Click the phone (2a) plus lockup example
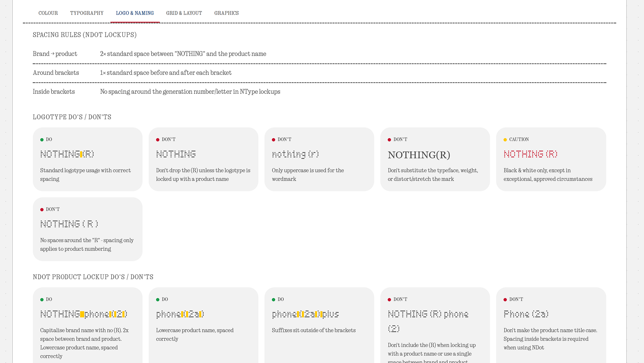Screen dimensions: 644x363 click(x=306, y=314)
